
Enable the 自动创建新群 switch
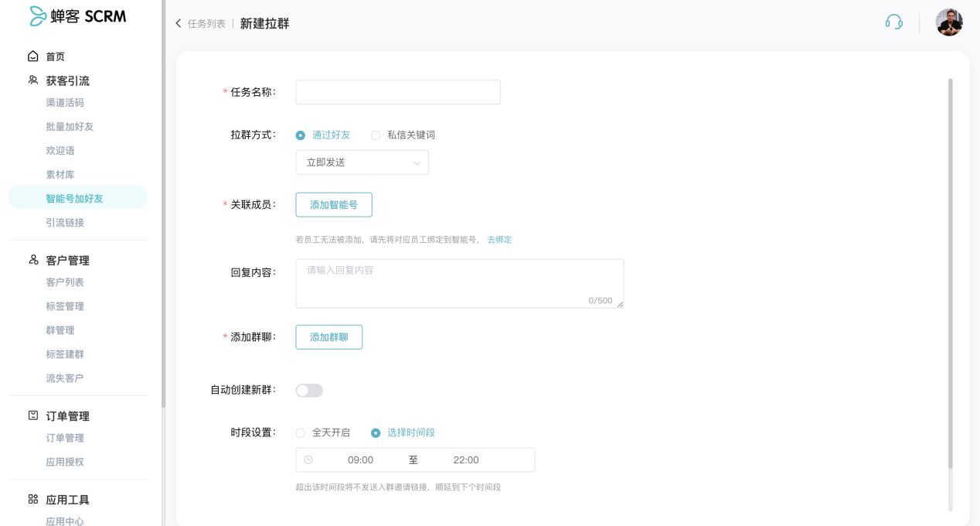(x=309, y=391)
